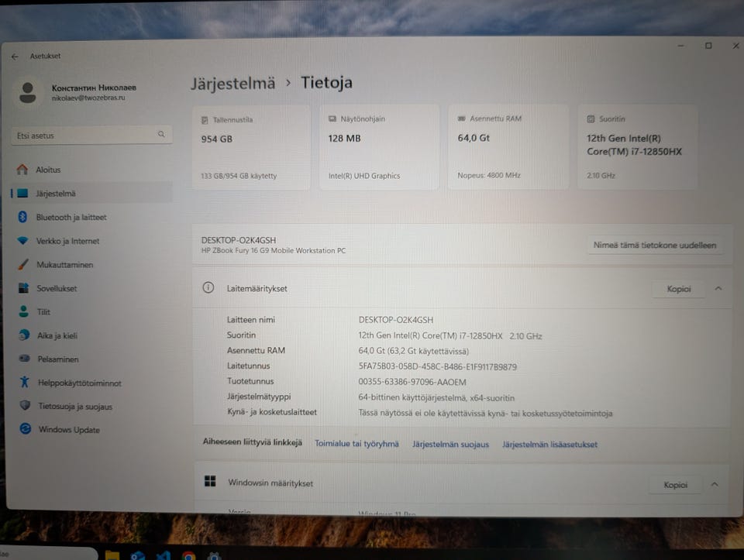Viewport: 744px width, 560px height.
Task: Open the Näytönohjain 128 MB card
Action: 379,147
